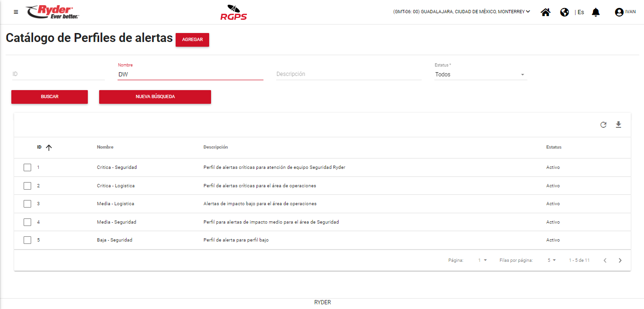The width and height of the screenshot is (644, 309).
Task: Tick the Baja - Seguridad row checkbox
Action: 27,240
